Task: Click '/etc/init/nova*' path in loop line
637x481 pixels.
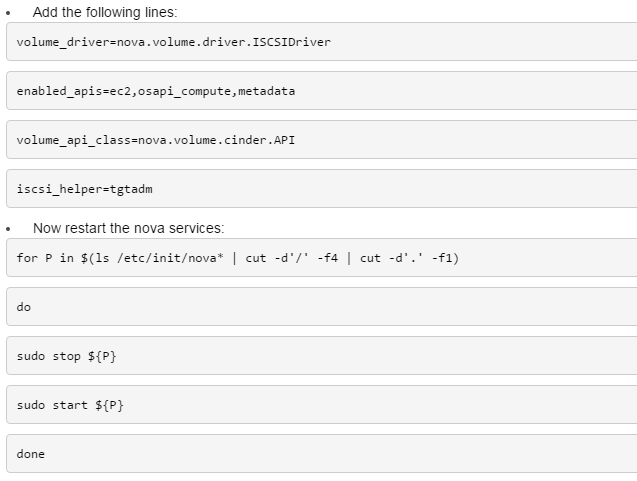Action: [x=170, y=258]
